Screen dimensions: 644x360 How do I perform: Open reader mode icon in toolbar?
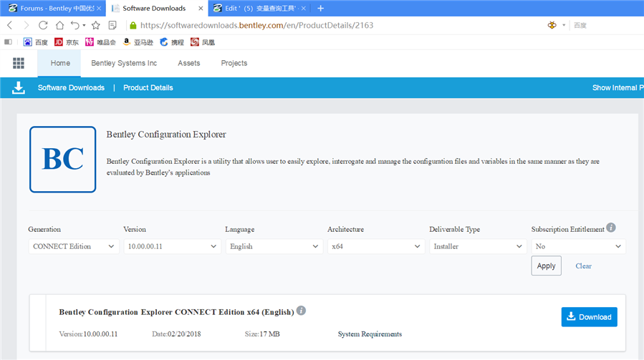(112, 26)
